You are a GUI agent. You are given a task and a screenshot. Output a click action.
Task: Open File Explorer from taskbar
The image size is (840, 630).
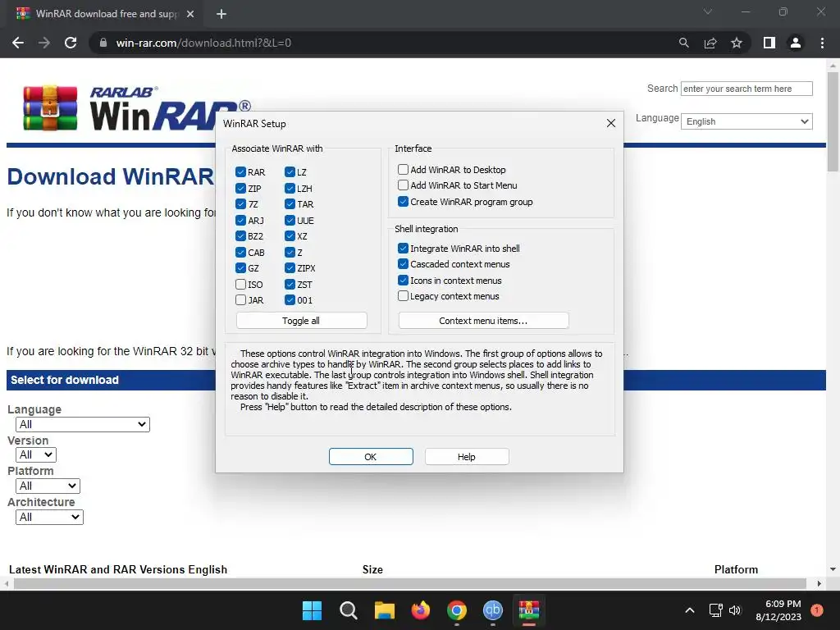384,610
